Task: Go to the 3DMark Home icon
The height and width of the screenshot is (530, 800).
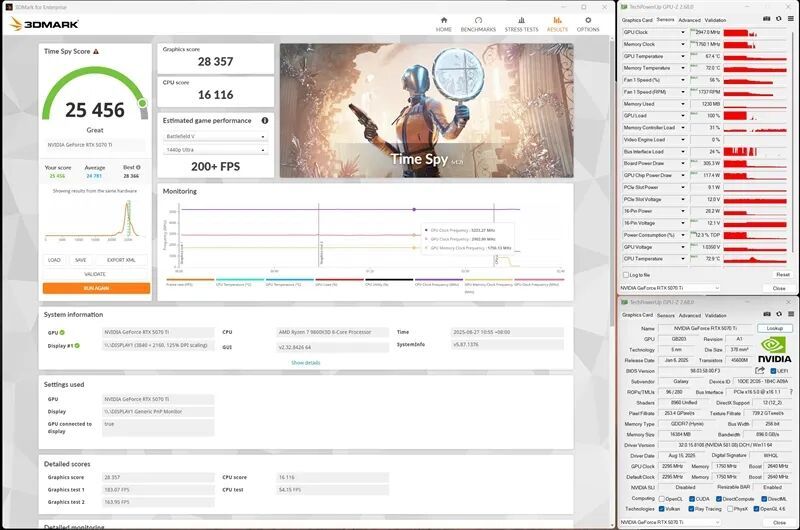Action: (443, 20)
